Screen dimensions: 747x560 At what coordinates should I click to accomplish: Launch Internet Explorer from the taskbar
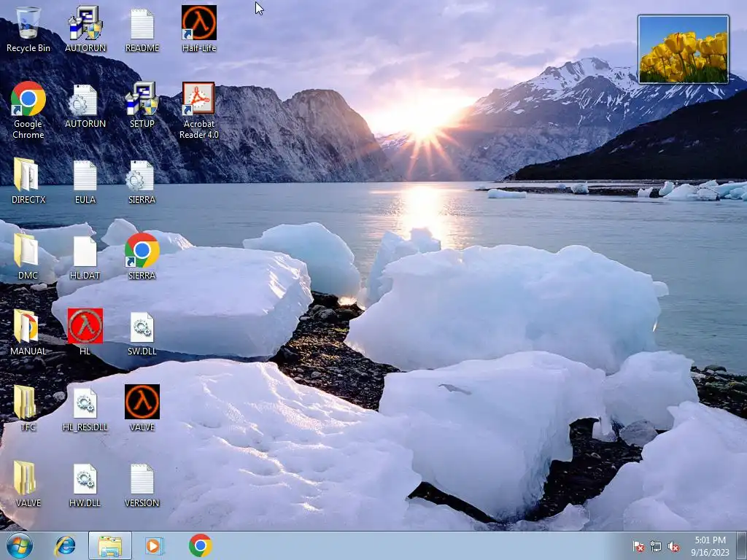click(64, 545)
